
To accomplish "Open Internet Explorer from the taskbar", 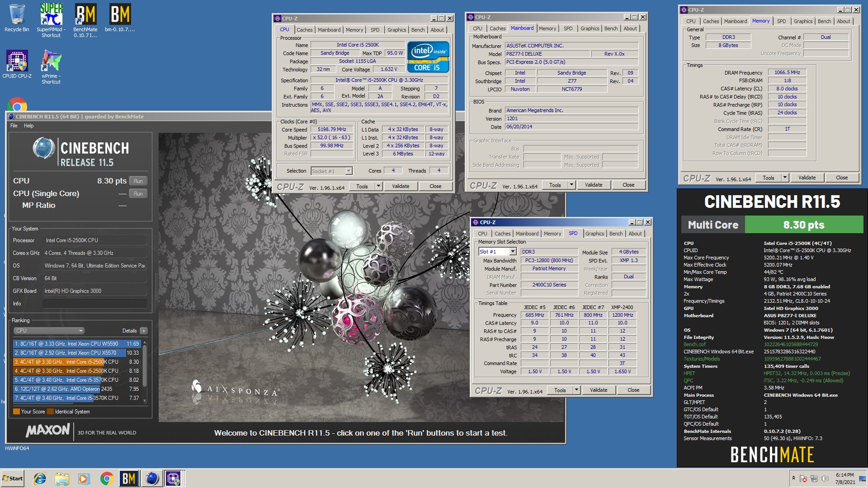I will click(x=40, y=478).
